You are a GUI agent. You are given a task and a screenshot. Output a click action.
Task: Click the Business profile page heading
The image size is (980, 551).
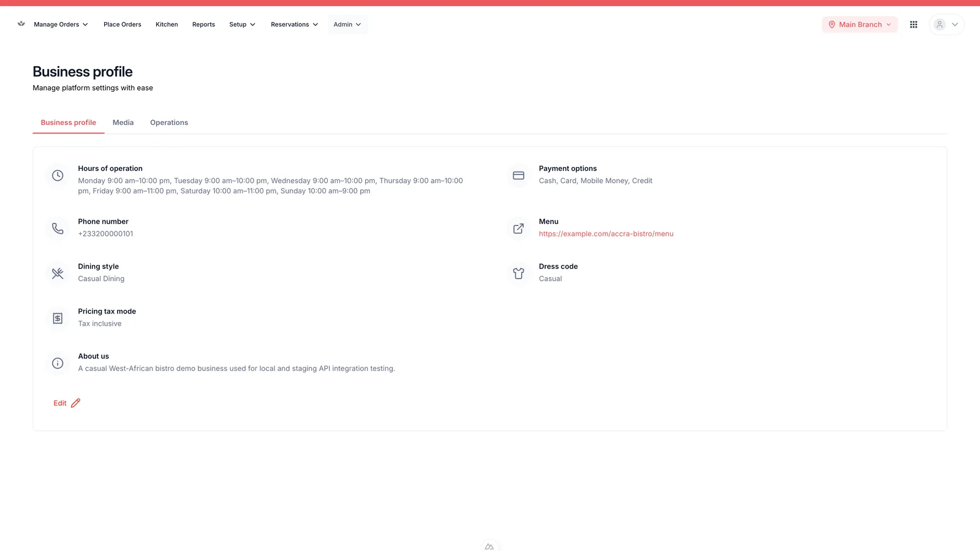83,72
